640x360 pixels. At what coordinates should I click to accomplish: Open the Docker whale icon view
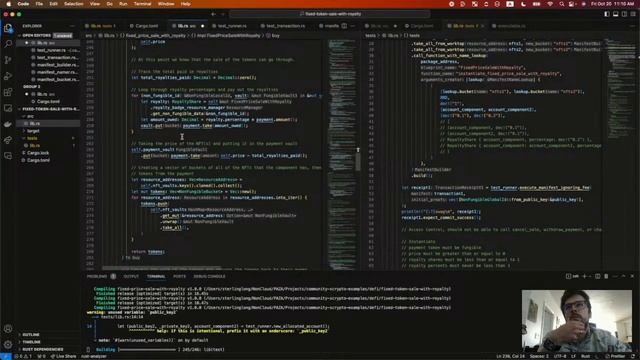click(8, 124)
